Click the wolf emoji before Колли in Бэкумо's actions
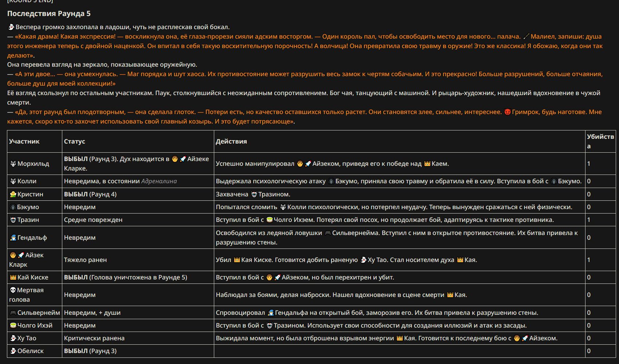This screenshot has width=619, height=364. click(283, 207)
